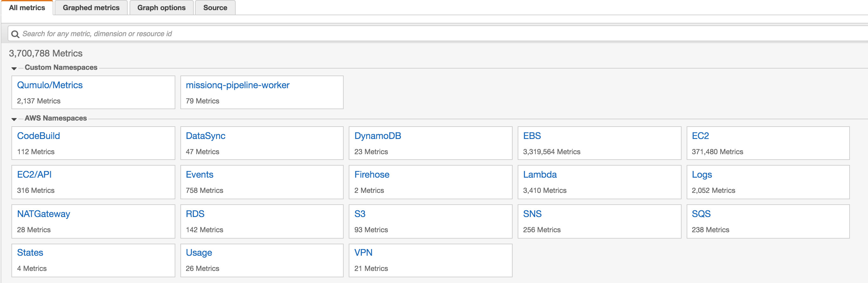This screenshot has width=868, height=283.
Task: Open the Events namespace
Action: 199,174
